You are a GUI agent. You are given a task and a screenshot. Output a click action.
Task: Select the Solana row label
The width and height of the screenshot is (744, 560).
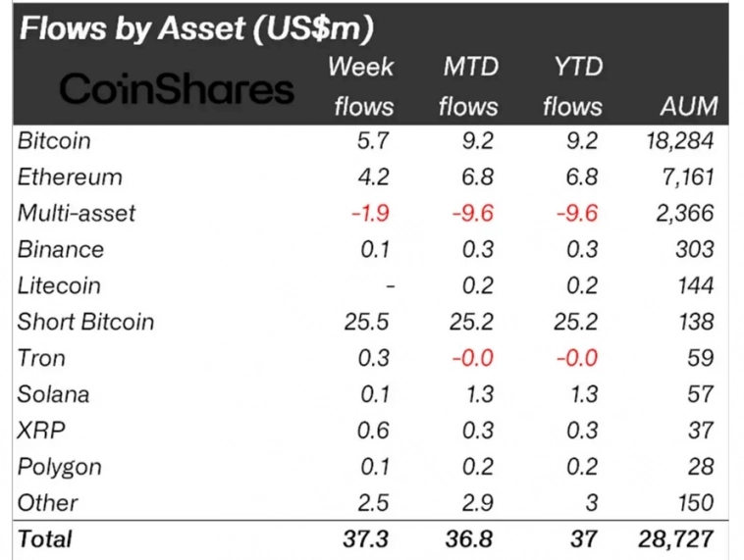tap(54, 394)
